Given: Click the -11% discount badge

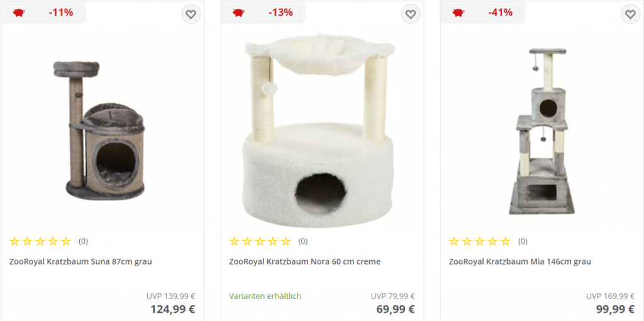Looking at the screenshot, I should pos(61,13).
